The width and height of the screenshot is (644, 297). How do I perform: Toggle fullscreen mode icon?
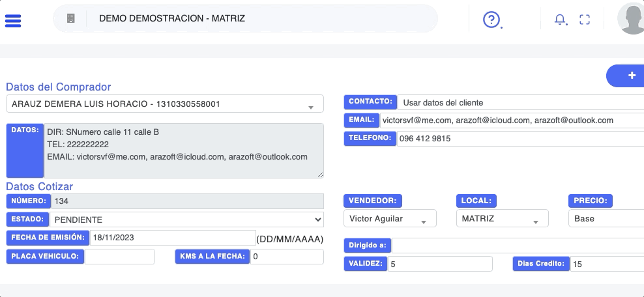pos(585,20)
